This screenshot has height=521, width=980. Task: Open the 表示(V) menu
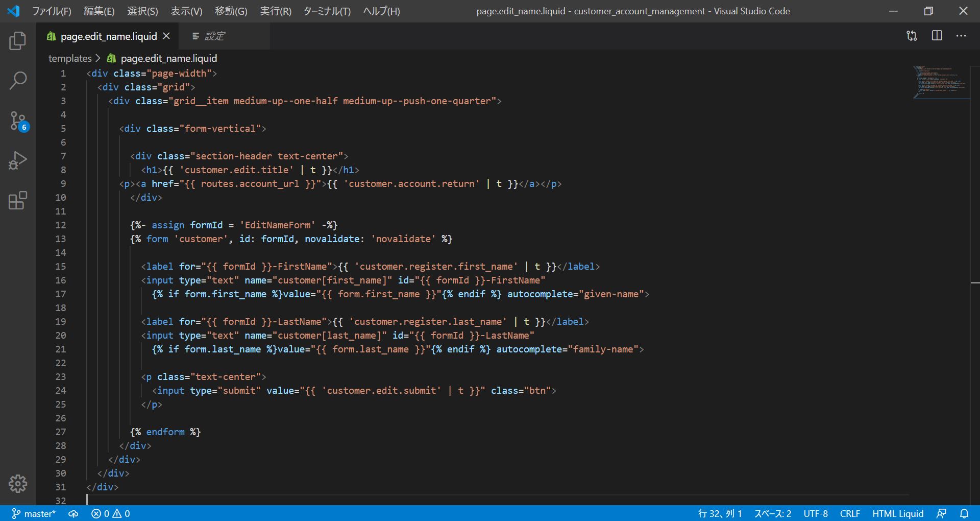[x=186, y=11]
